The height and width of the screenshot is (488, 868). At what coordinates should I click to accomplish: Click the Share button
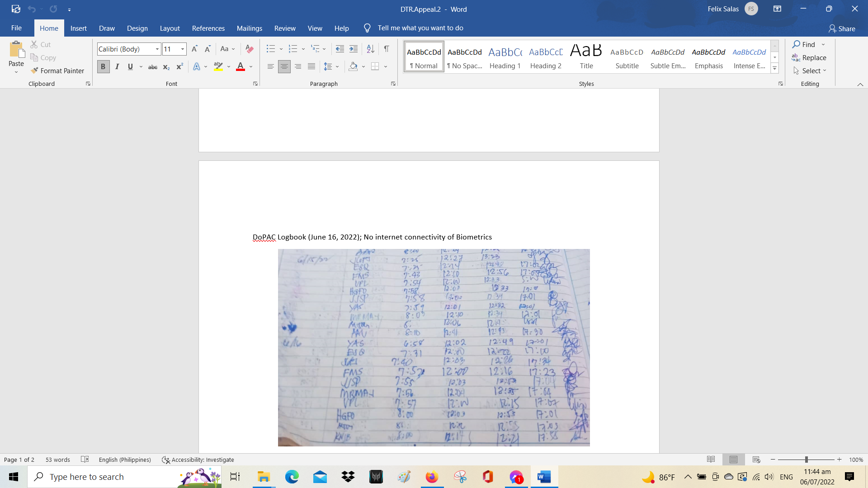point(842,28)
